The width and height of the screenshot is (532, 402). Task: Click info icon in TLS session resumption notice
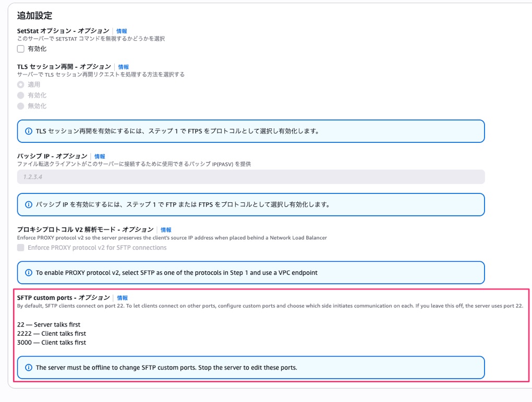29,131
